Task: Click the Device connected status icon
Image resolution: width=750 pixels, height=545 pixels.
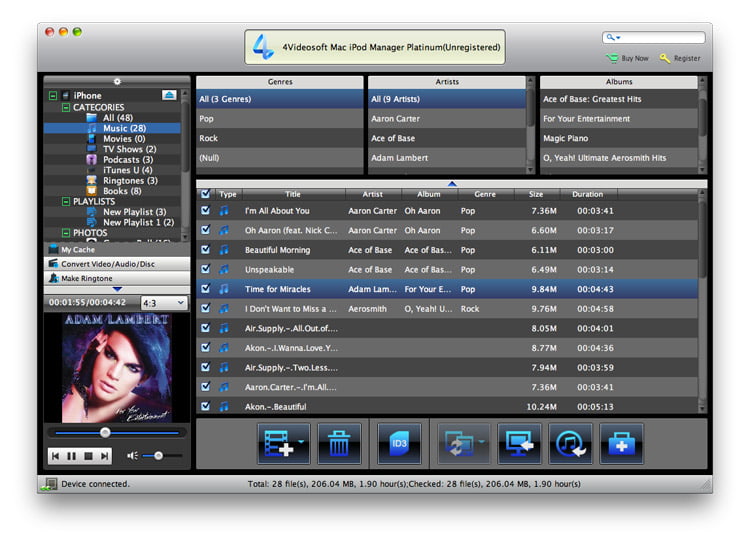Action: (49, 484)
